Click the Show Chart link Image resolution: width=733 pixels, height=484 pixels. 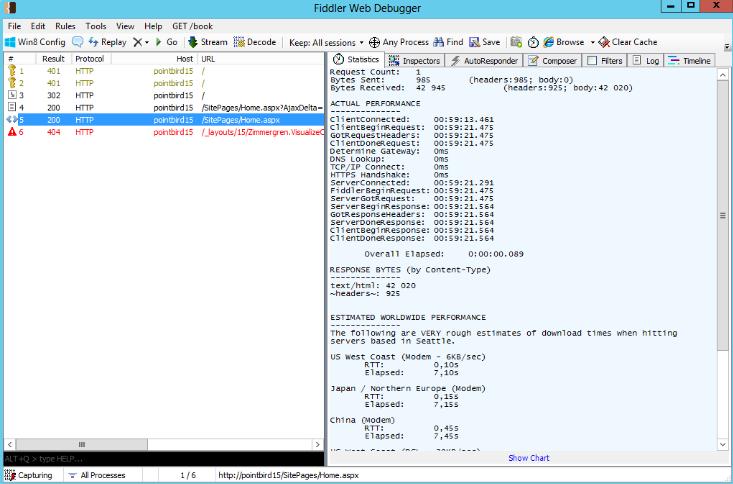click(x=528, y=458)
